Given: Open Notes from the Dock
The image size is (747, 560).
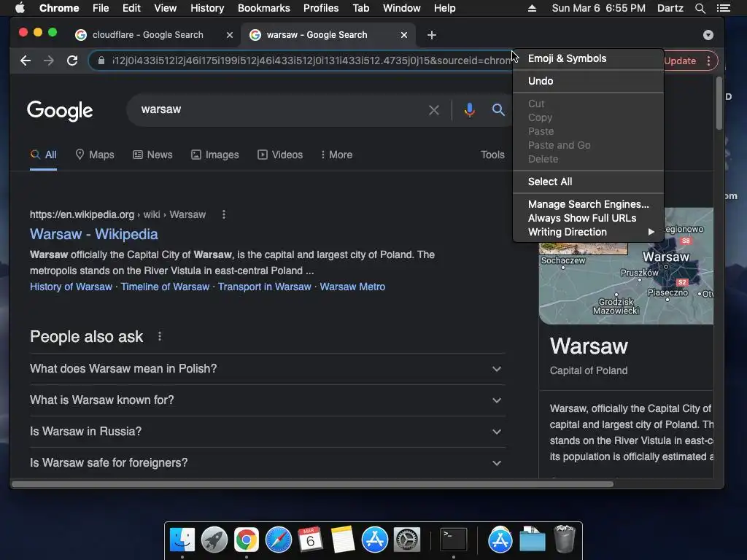Looking at the screenshot, I should click(x=343, y=540).
